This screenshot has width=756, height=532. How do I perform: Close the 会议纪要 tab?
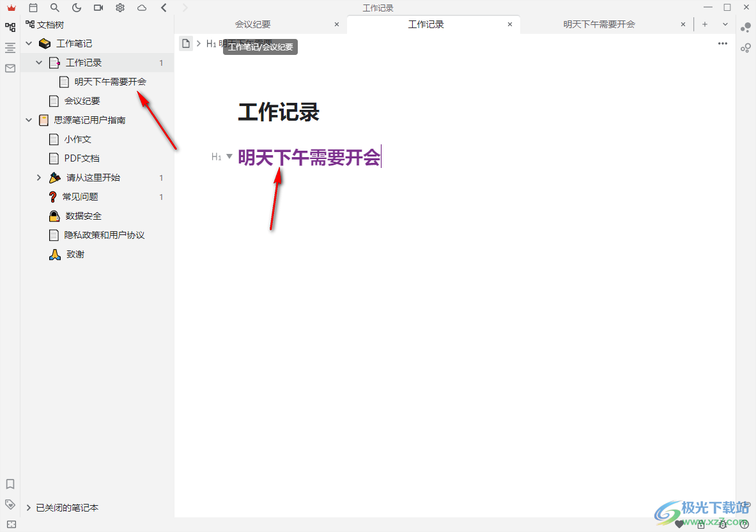point(337,24)
